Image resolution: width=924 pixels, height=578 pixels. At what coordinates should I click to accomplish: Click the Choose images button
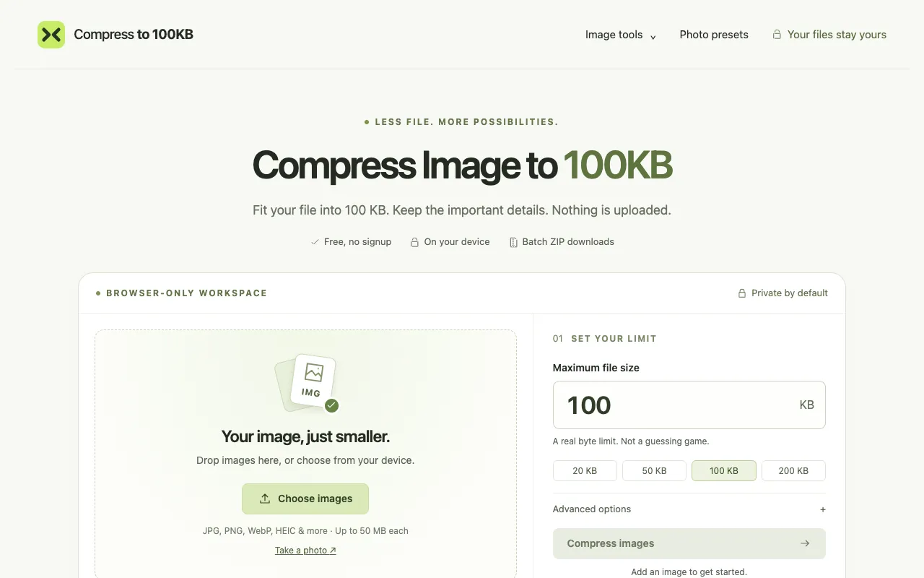tap(305, 499)
